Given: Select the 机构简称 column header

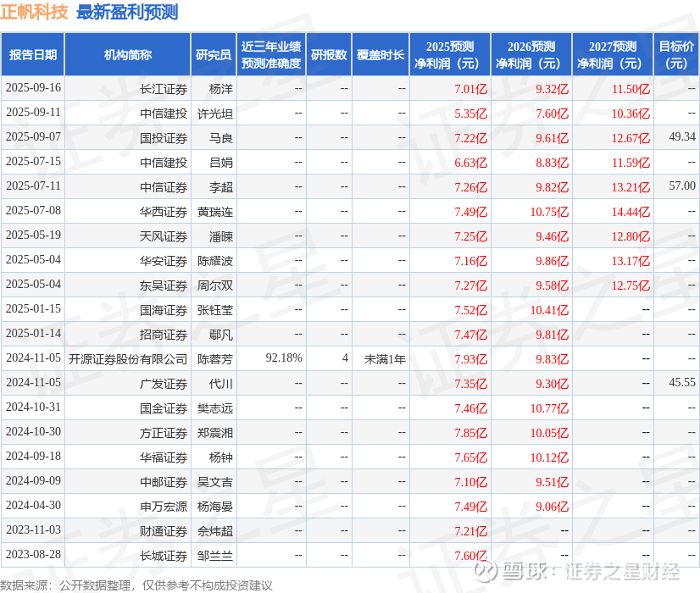Looking at the screenshot, I should tap(128, 54).
